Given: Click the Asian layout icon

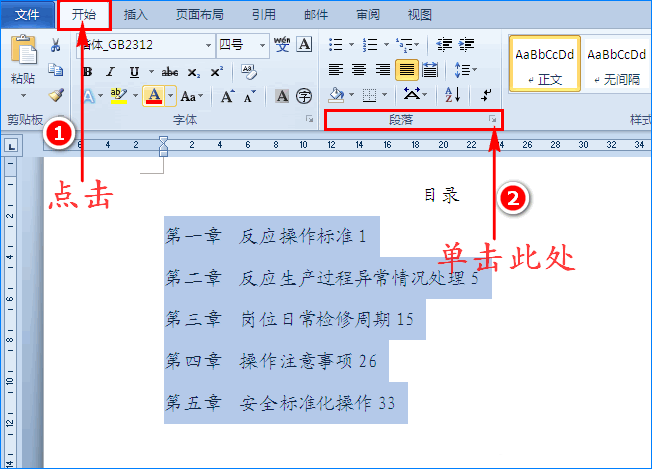Looking at the screenshot, I should 415,95.
